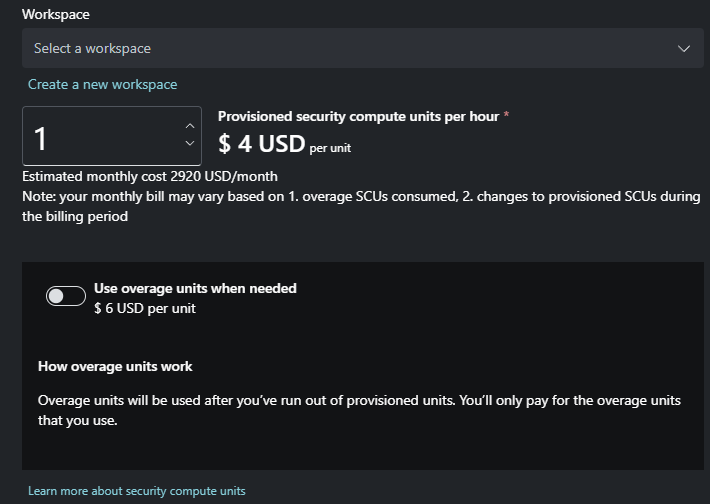Click "Provisioned security compute units per hour" label
Viewport: 710px width, 504px height.
pos(358,116)
